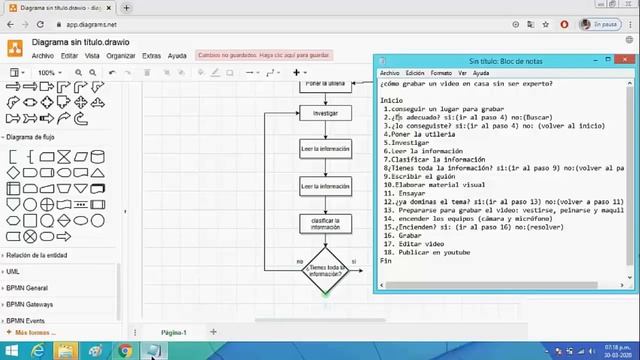Click the zoom in magnifier in draw.io toolbar
The height and width of the screenshot is (360, 640).
(x=78, y=73)
